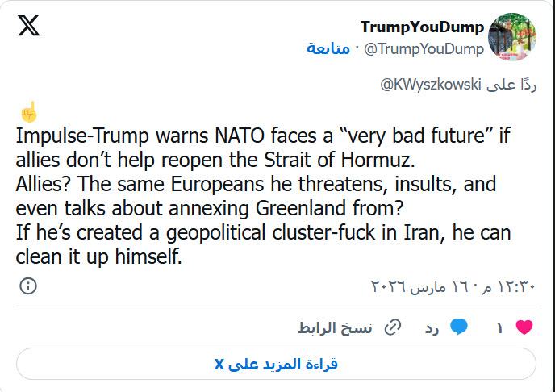Click the TrumpYouDump display name

click(422, 27)
